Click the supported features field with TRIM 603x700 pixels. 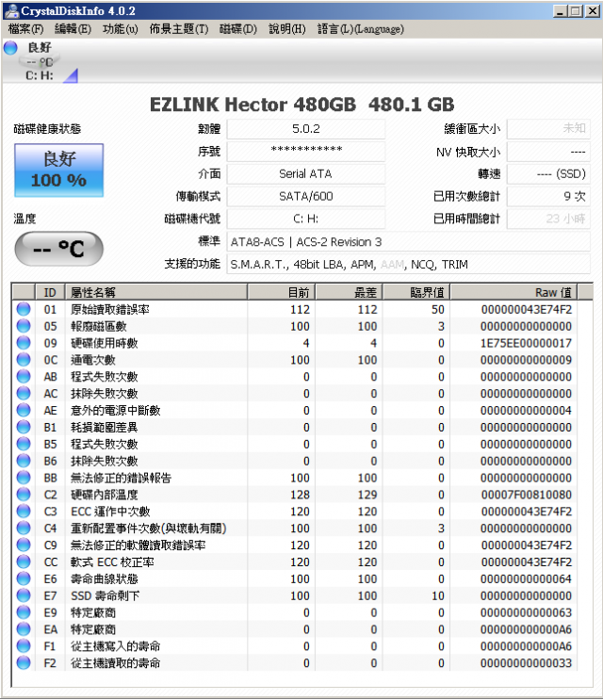point(408,264)
